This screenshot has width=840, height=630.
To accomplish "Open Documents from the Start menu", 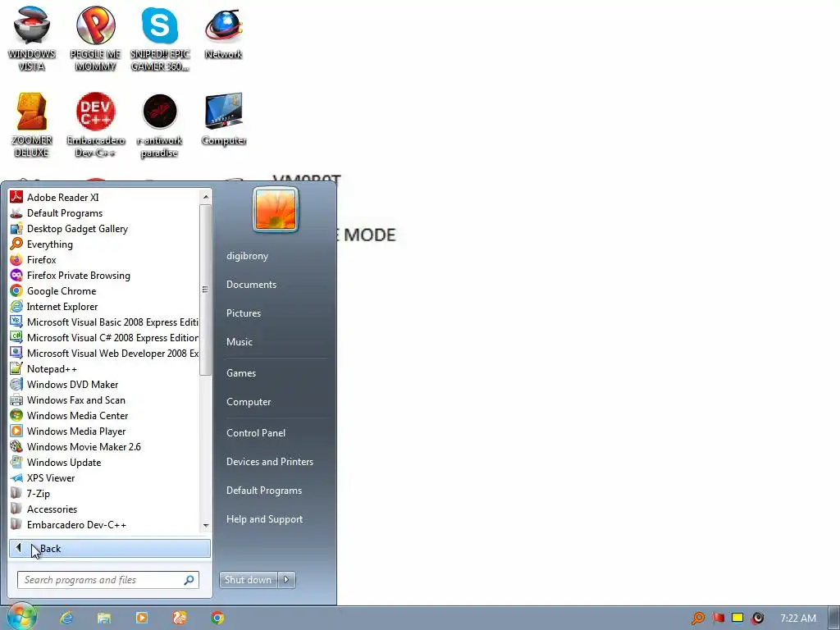I will (251, 285).
